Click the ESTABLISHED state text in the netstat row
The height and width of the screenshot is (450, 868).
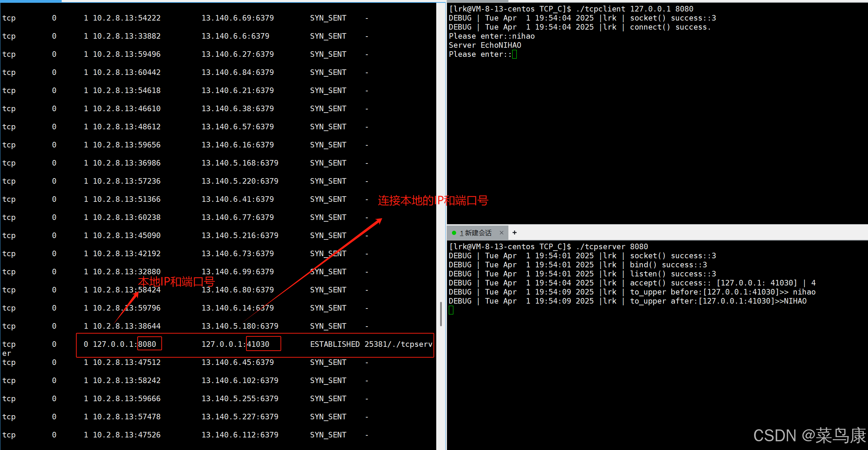335,344
